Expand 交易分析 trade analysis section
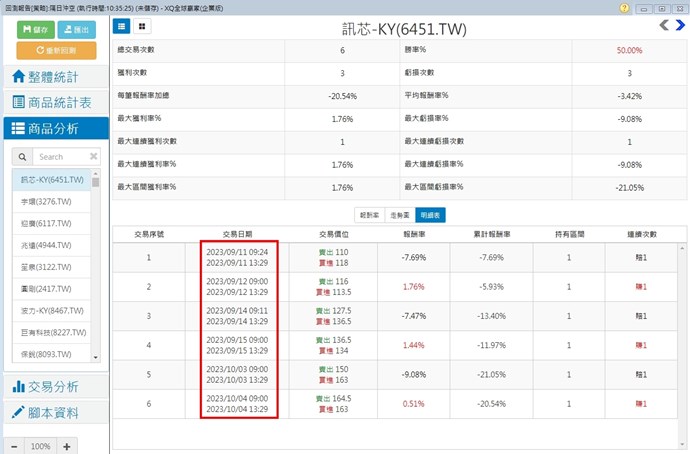690x454 pixels. pyautogui.click(x=54, y=387)
